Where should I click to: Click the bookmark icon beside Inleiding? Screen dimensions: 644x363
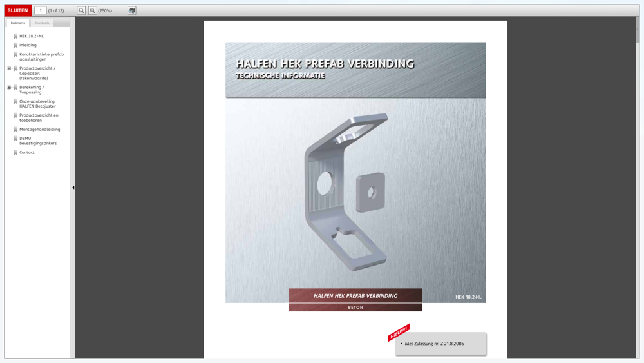(x=15, y=45)
